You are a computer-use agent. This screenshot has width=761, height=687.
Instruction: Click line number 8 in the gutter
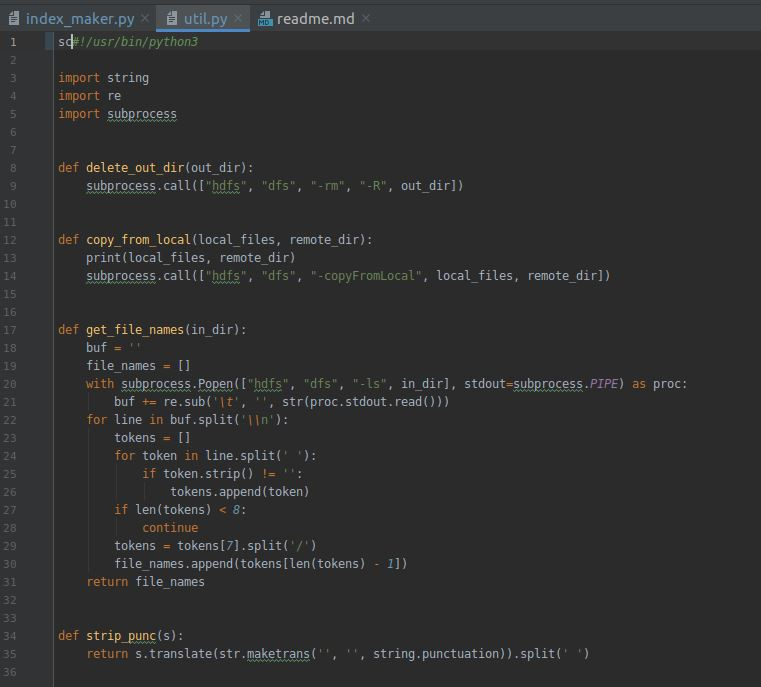pyautogui.click(x=13, y=168)
